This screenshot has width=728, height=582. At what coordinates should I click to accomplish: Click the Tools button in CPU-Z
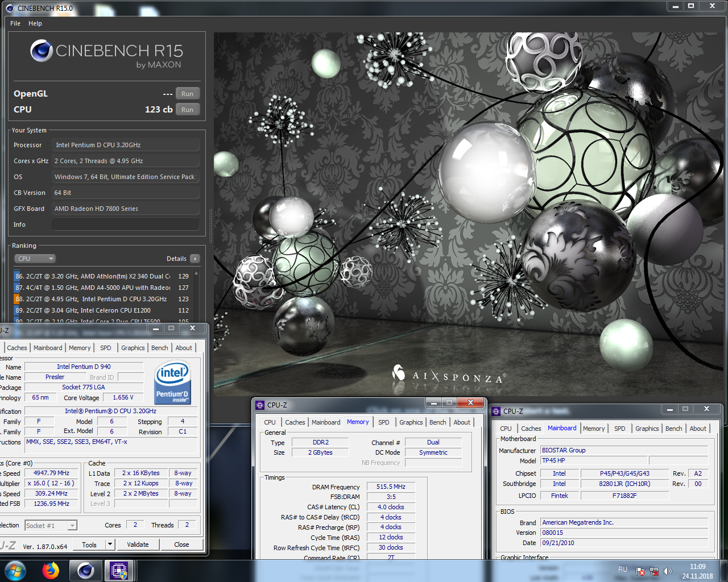(x=89, y=544)
